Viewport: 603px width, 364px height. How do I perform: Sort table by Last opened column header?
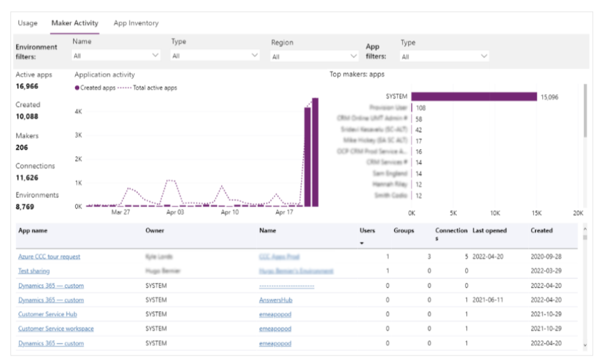point(489,231)
